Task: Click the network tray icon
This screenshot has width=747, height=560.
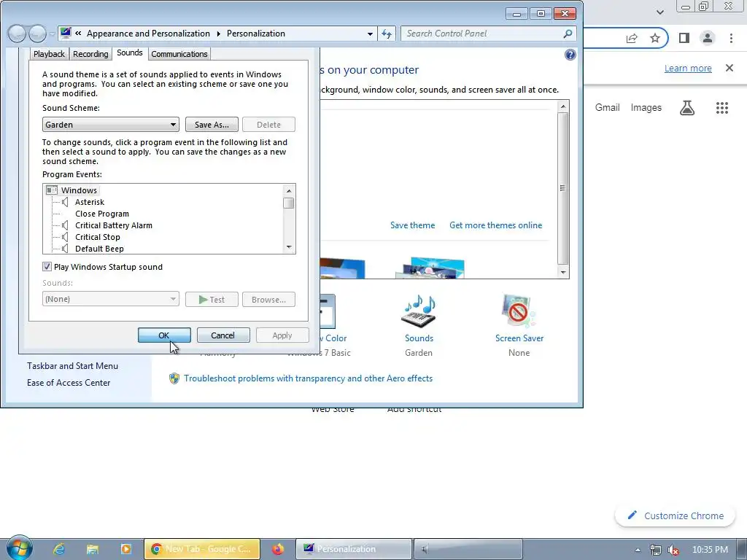Action: coord(656,550)
